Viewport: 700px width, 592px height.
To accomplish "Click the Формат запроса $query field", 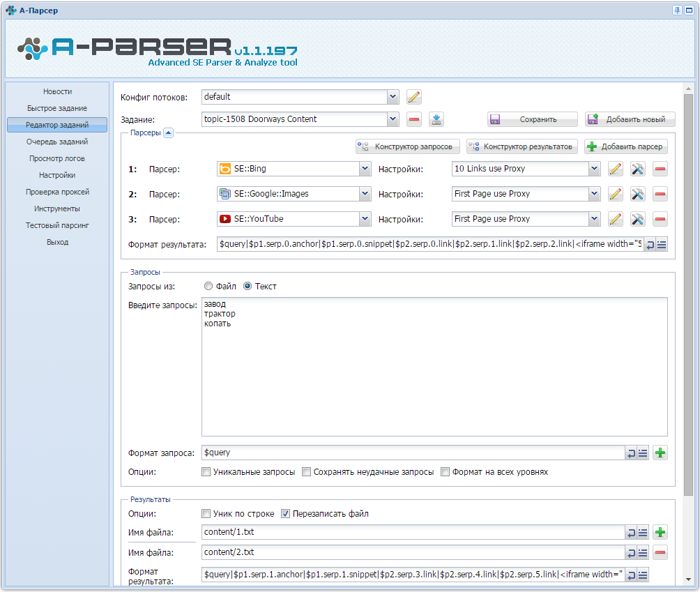I will coord(413,453).
